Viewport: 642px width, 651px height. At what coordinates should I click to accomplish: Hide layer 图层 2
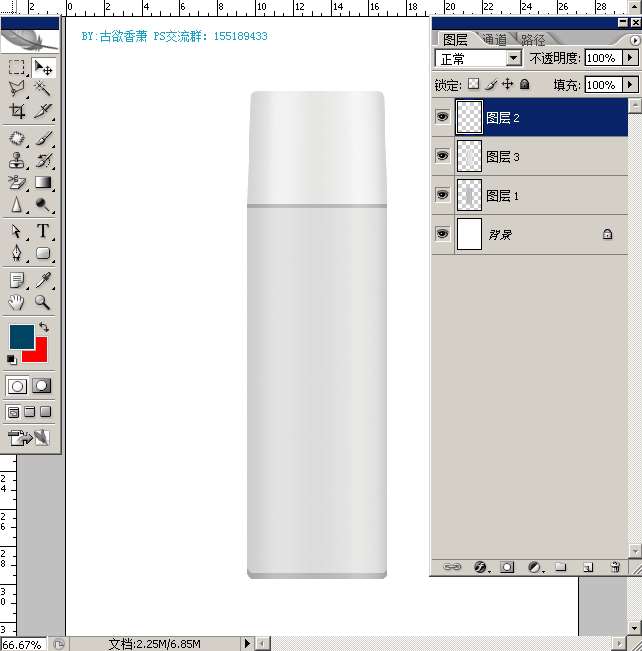point(442,116)
